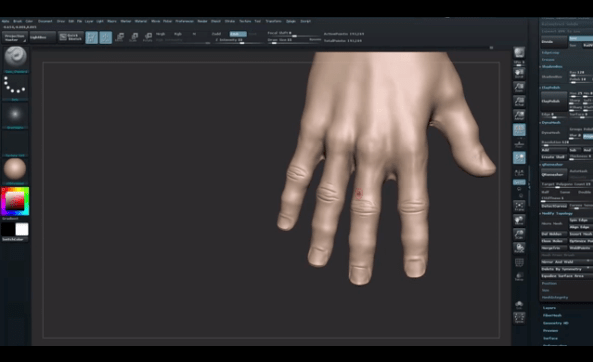Expand the Layers subpalette
Viewport: 593px width, 362px height.
(x=549, y=308)
